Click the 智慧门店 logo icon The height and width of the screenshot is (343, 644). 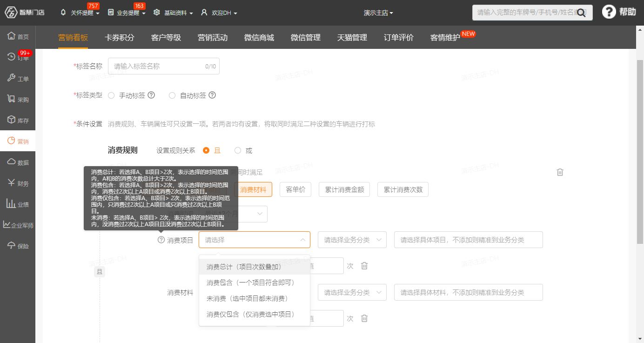point(11,13)
